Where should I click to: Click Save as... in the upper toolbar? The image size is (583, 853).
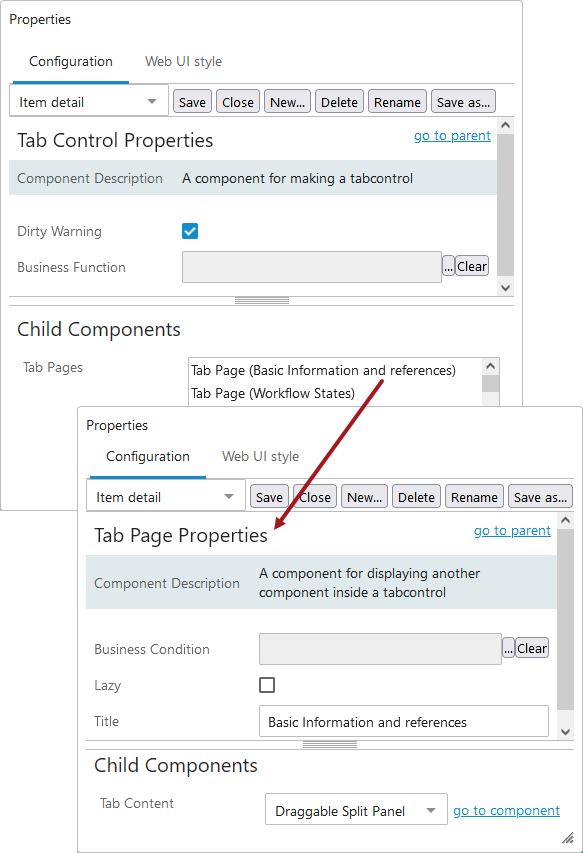click(x=463, y=102)
